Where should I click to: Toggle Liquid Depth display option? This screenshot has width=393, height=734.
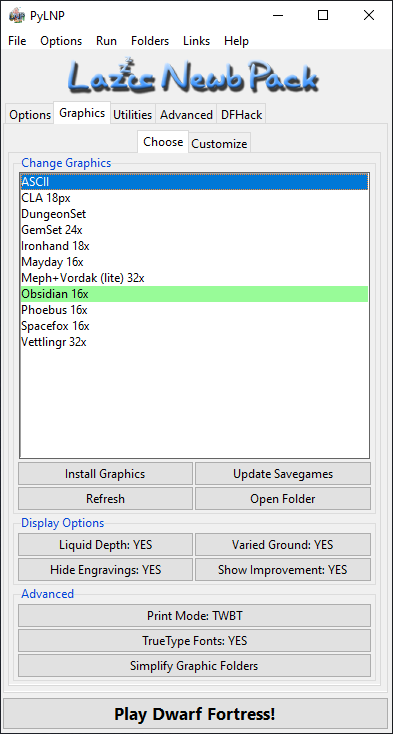[105, 544]
